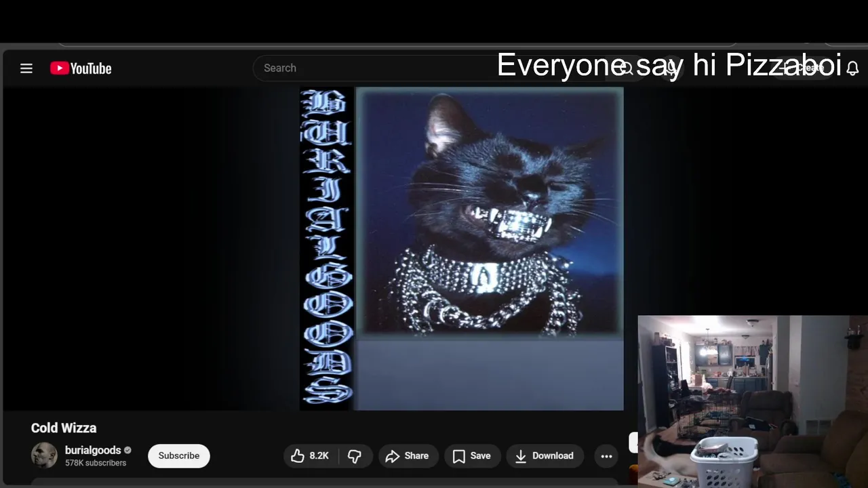Image resolution: width=868 pixels, height=488 pixels.
Task: Click the black cat video player
Action: 461,248
